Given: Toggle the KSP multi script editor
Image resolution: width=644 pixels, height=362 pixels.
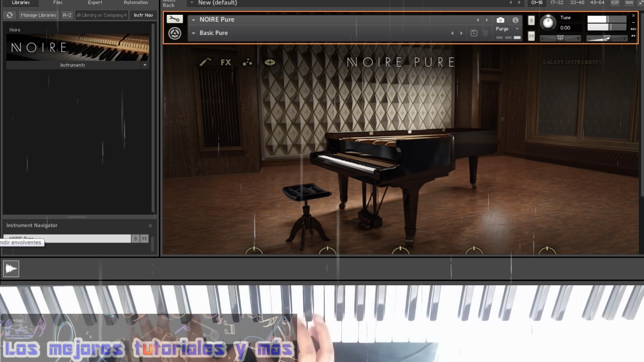Looking at the screenshot, I should coord(615,3).
